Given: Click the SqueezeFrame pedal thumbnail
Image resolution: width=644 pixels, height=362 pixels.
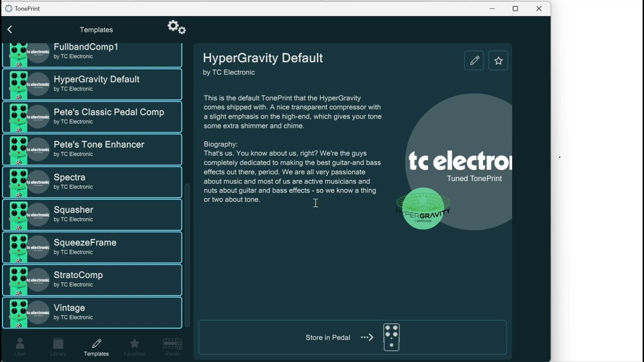Looking at the screenshot, I should click(19, 247).
